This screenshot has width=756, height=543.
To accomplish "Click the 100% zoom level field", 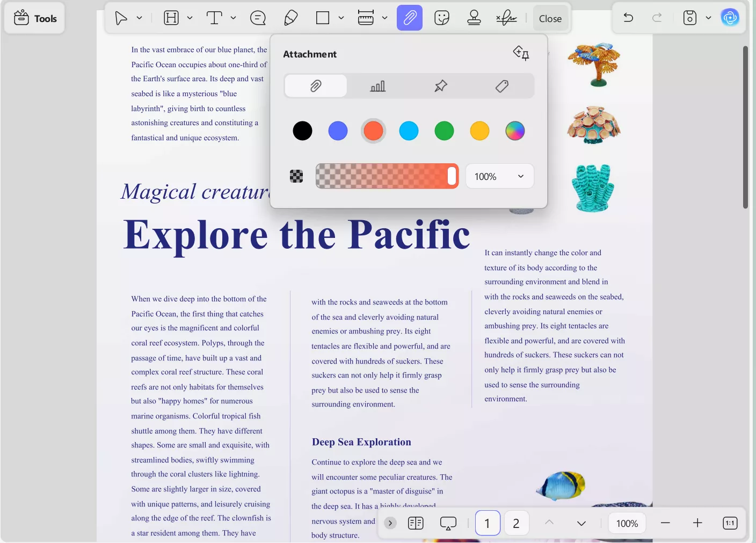I will (627, 523).
